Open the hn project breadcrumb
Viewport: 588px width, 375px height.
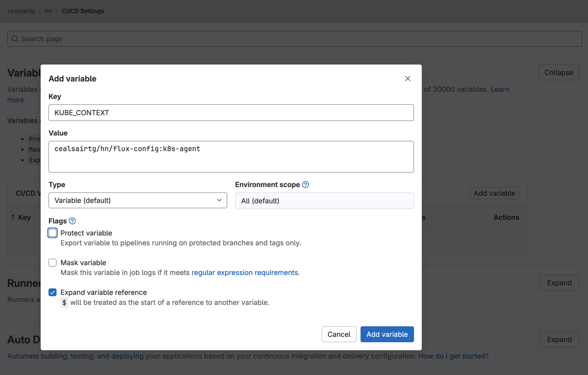point(48,11)
